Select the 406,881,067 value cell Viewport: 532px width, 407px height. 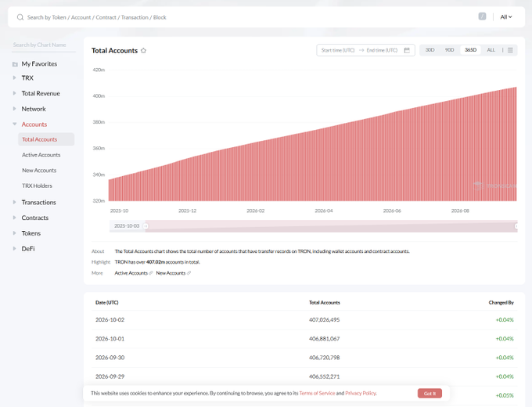click(324, 339)
